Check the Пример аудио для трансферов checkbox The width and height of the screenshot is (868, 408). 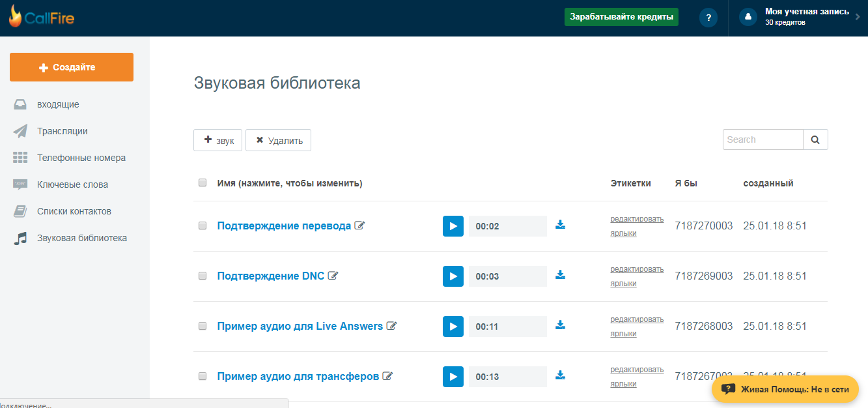(203, 376)
